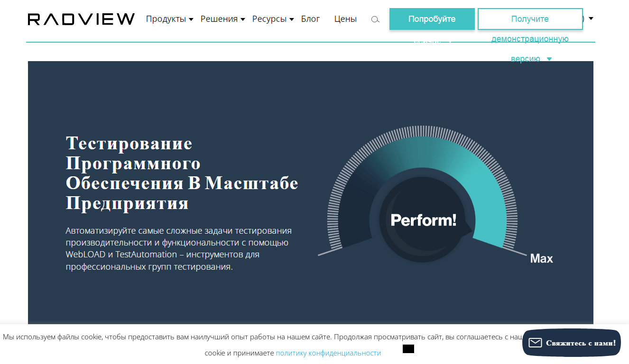Open the политику конфиденциальности link
629x364 pixels.
click(328, 353)
